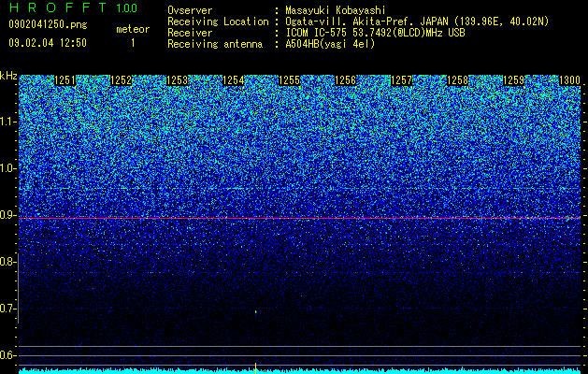
Task: Click the 1258 time axis label
Action: [x=457, y=80]
